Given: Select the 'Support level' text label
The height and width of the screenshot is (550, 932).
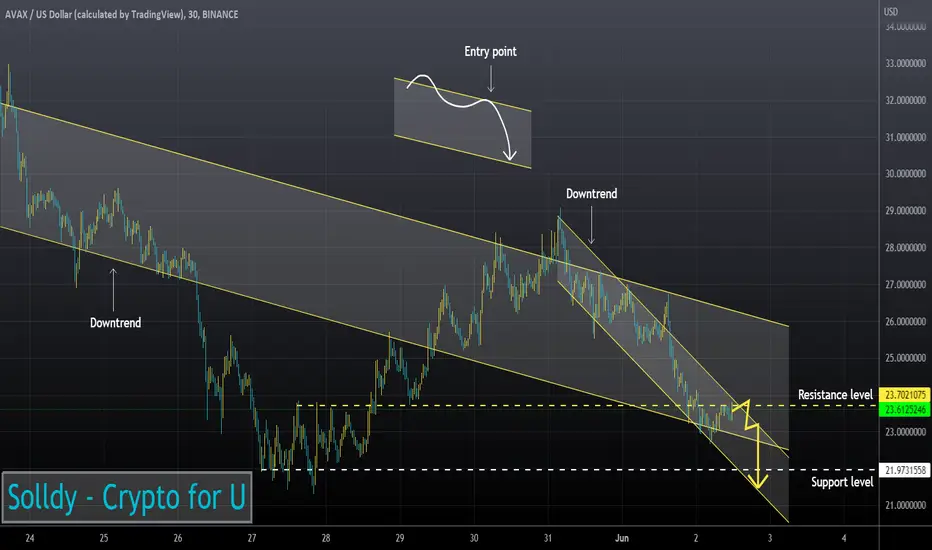Looking at the screenshot, I should pos(842,482).
